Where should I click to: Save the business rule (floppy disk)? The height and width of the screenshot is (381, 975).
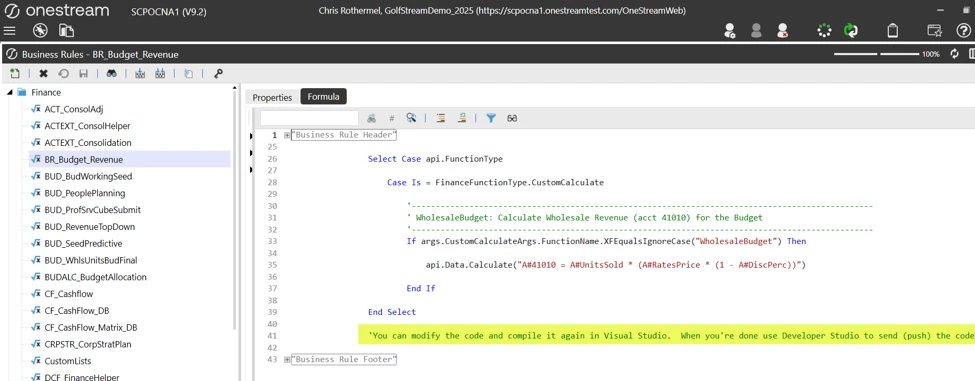[x=83, y=73]
